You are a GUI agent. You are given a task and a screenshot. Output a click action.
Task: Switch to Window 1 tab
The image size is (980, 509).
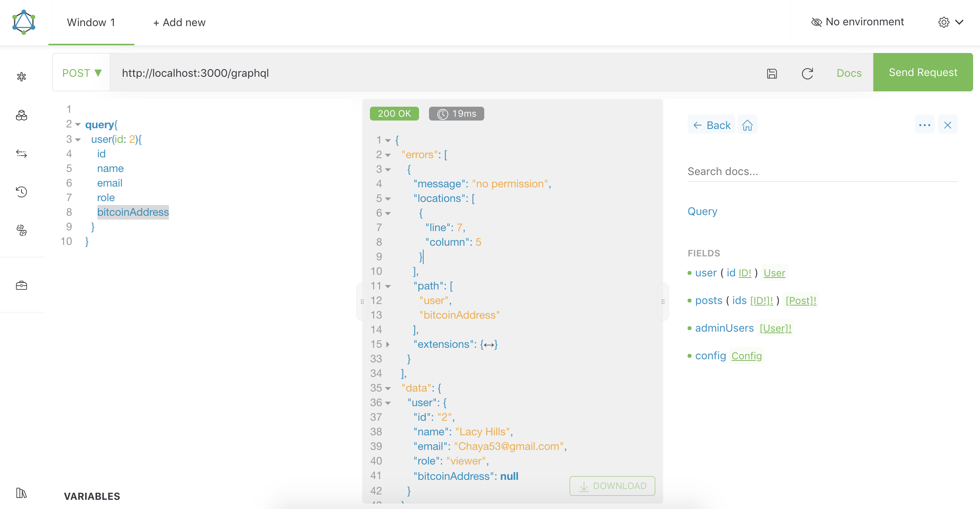91,22
